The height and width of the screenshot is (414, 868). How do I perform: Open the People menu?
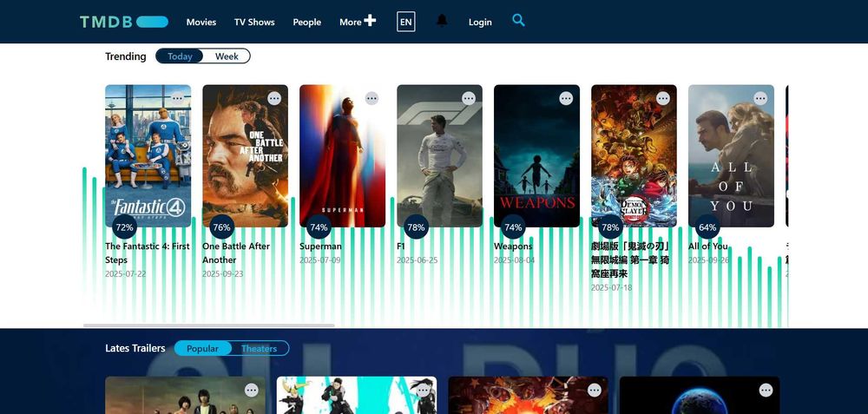306,23
